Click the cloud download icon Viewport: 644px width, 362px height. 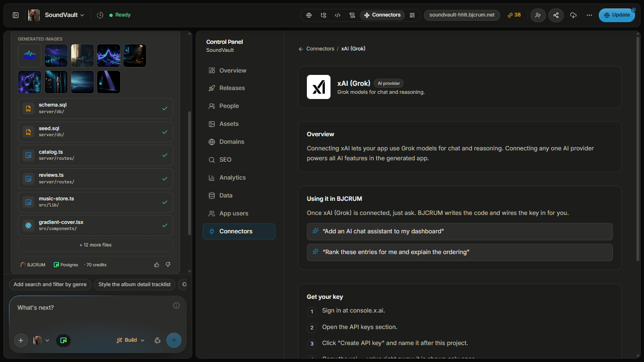[x=573, y=15]
